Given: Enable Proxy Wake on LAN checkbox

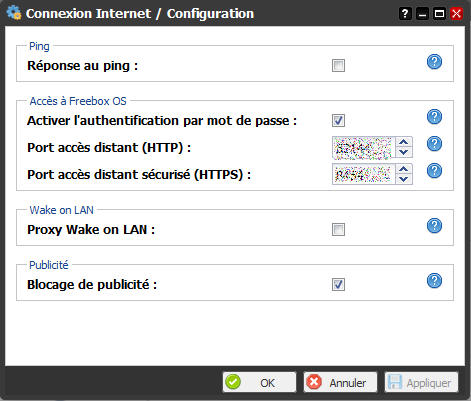Looking at the screenshot, I should (338, 229).
